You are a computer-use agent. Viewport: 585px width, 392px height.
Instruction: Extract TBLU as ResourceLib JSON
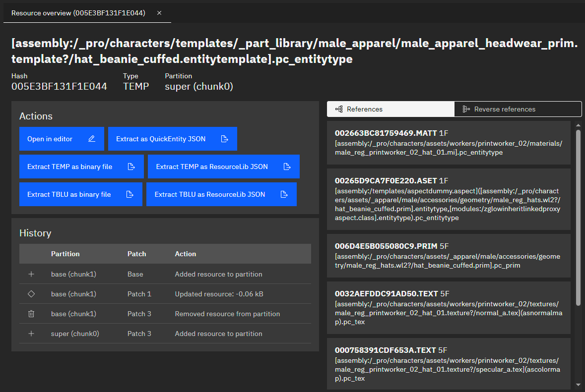click(221, 194)
